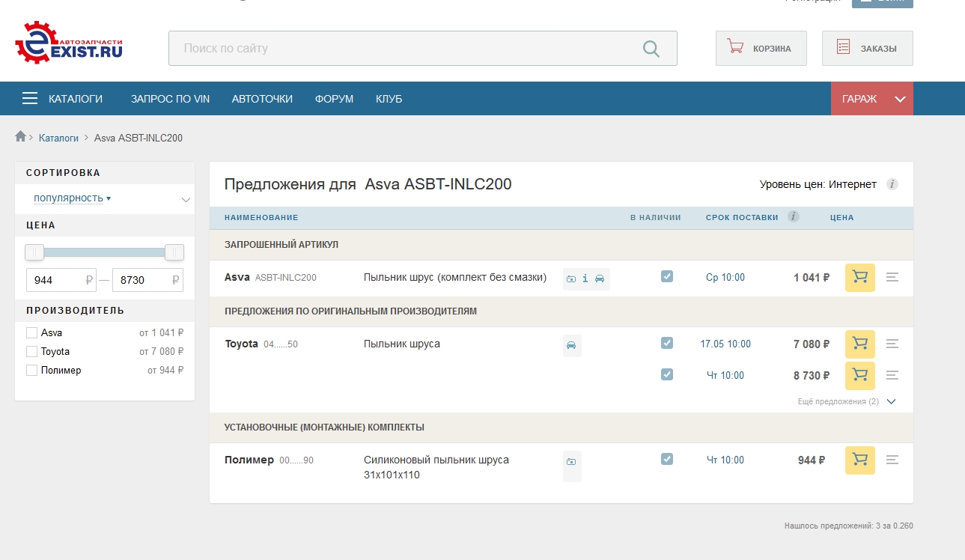Add the 7 080 ₽ Toyota offer to cart

click(x=860, y=344)
